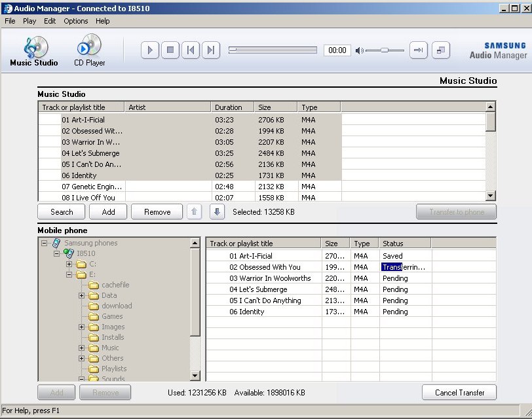Expand the Images folder node
Image resolution: width=532 pixels, height=419 pixels.
pos(82,327)
